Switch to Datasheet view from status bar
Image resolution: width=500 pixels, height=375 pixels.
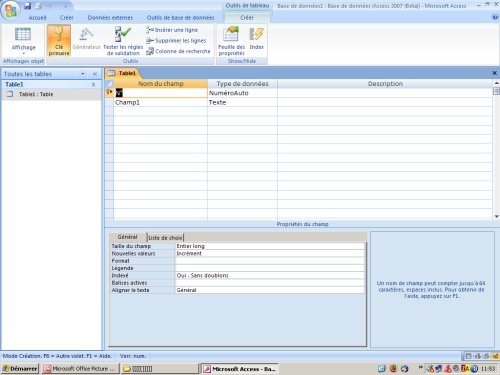point(468,356)
